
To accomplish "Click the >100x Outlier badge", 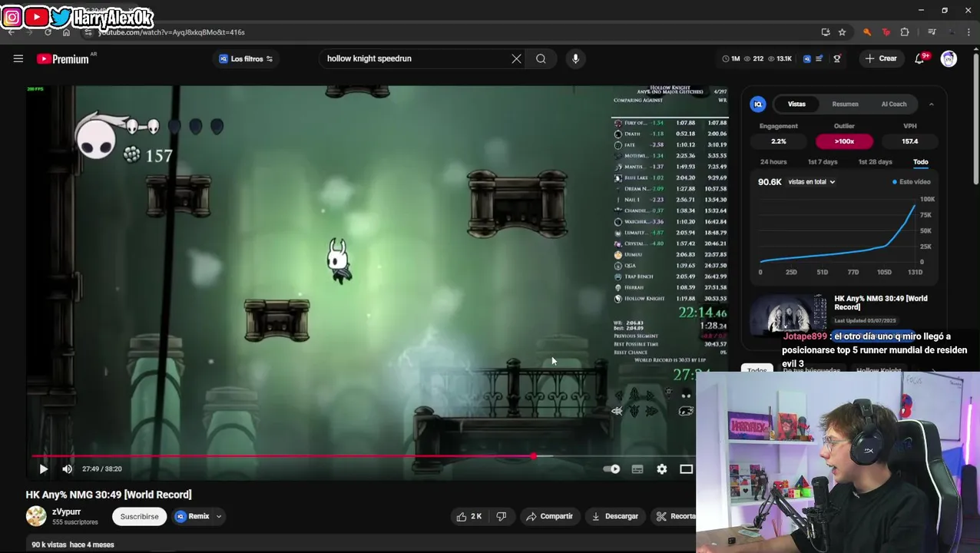I will pyautogui.click(x=844, y=141).
